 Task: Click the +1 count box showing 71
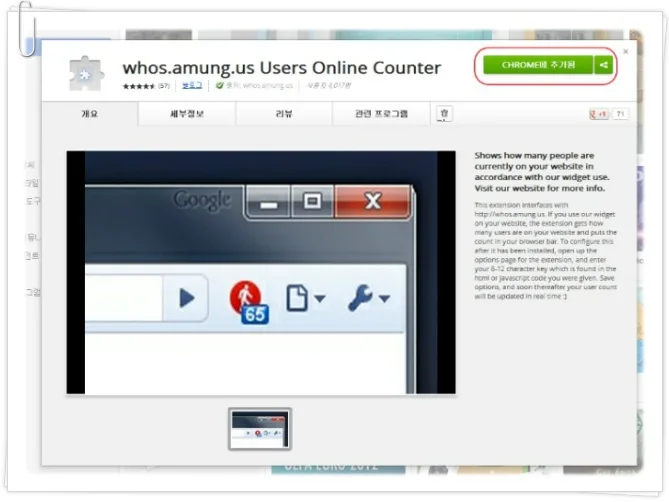coord(620,114)
